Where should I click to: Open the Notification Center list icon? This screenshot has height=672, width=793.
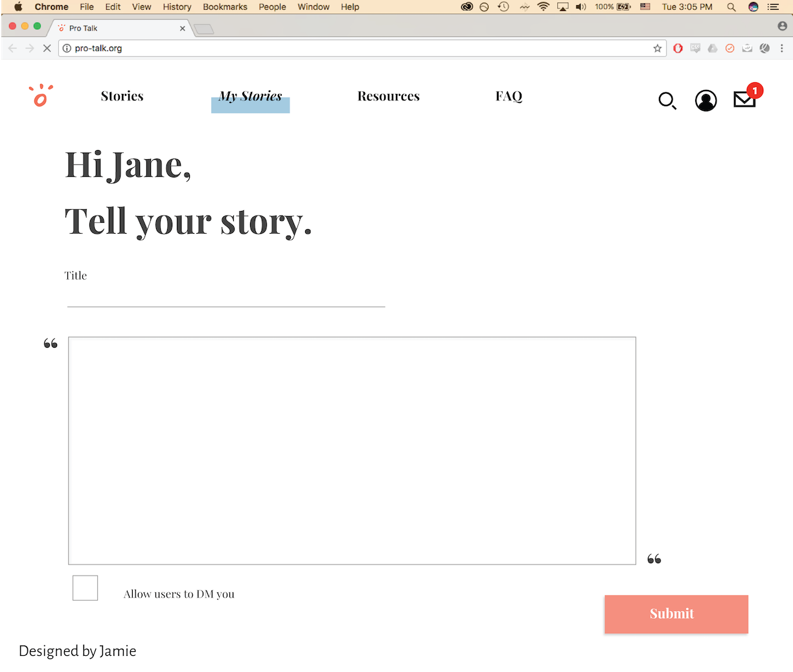click(x=773, y=6)
